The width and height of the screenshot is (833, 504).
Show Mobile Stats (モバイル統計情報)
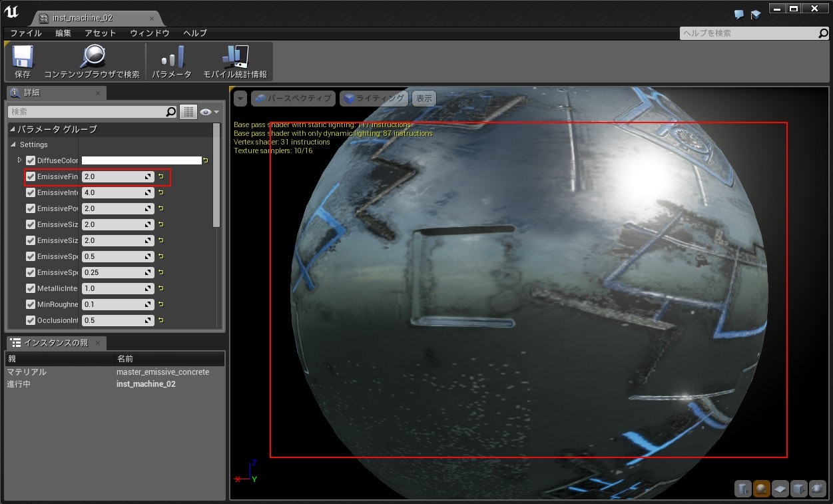coord(234,62)
